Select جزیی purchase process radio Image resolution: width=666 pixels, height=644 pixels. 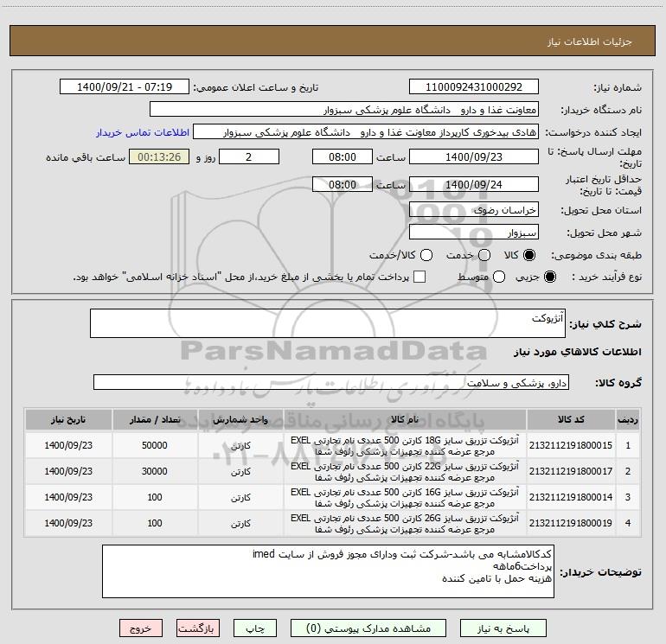(x=549, y=277)
